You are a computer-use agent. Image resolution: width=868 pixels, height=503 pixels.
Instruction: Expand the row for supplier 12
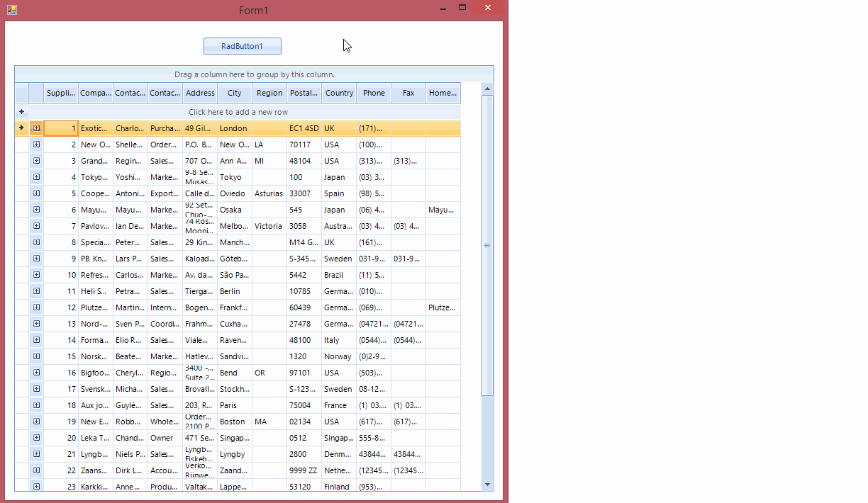[x=36, y=307]
